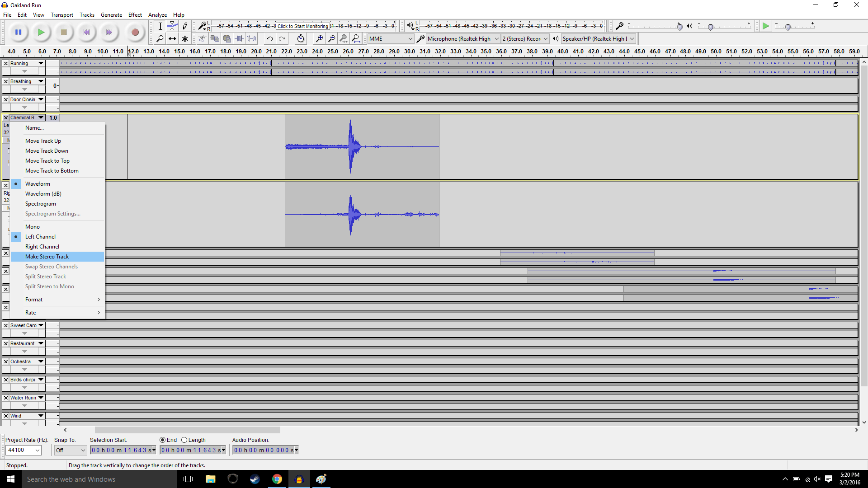
Task: Click the Skip to End button
Action: coord(109,32)
